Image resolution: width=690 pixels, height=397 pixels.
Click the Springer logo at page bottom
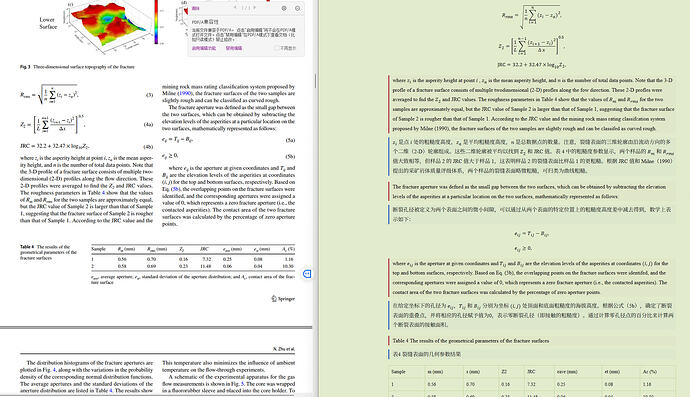tap(283, 299)
